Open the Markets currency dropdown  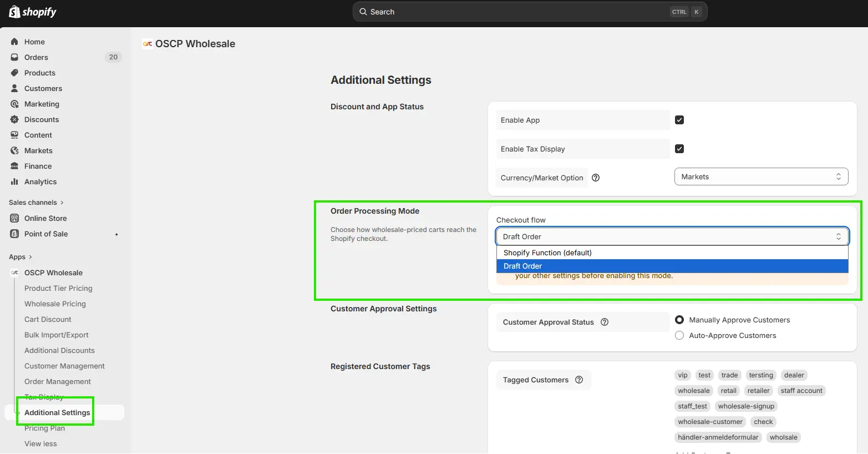pos(761,176)
